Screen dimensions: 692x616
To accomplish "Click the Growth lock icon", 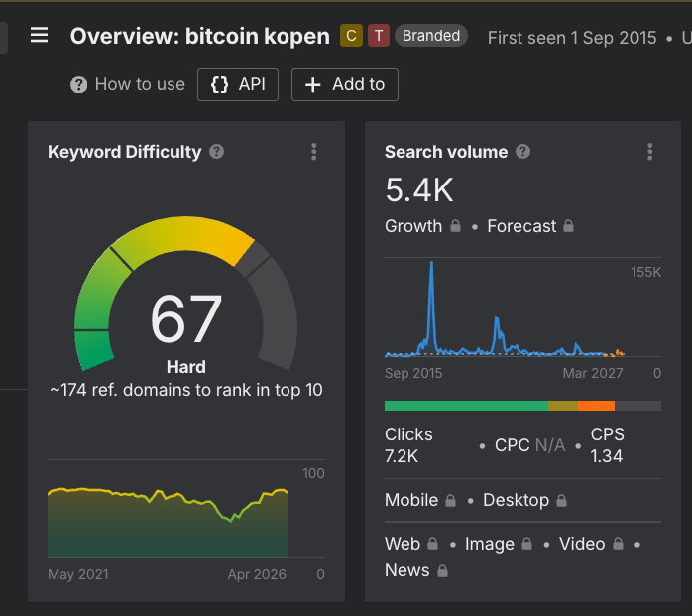I will click(x=455, y=226).
